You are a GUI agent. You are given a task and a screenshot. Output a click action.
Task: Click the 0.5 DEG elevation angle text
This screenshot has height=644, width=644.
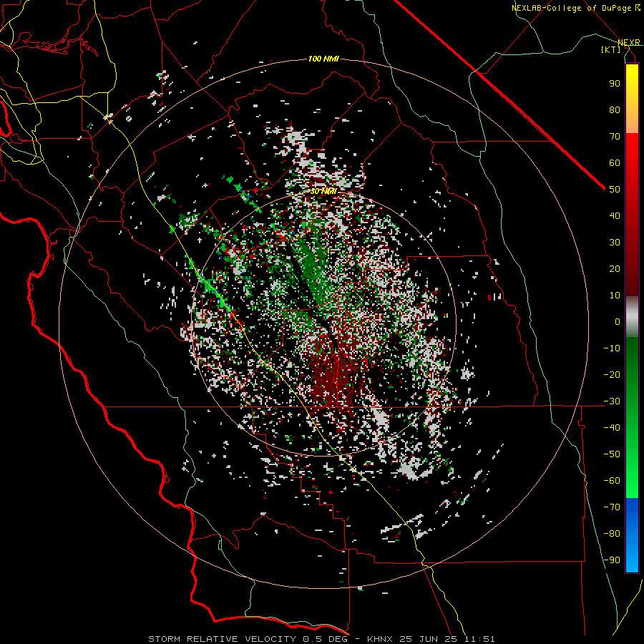326,639
